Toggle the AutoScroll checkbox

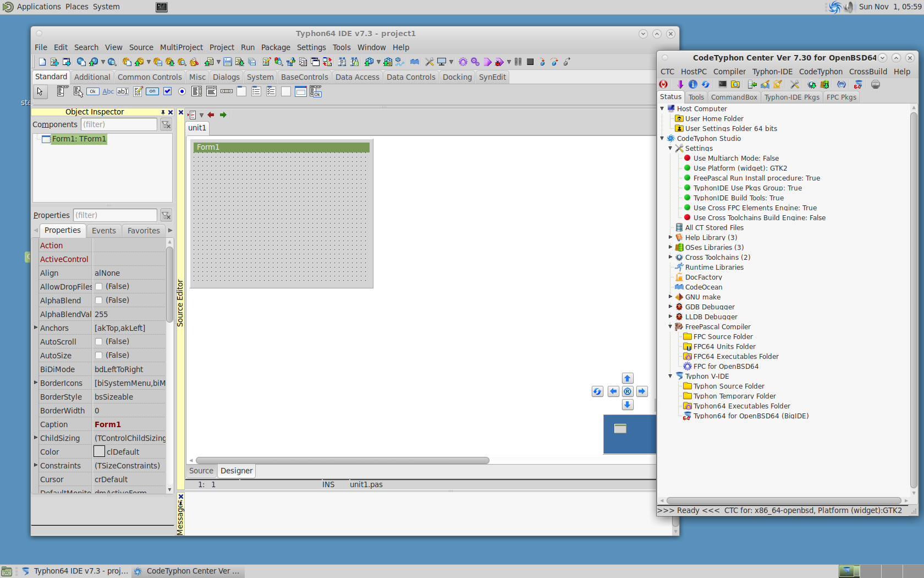click(x=99, y=342)
